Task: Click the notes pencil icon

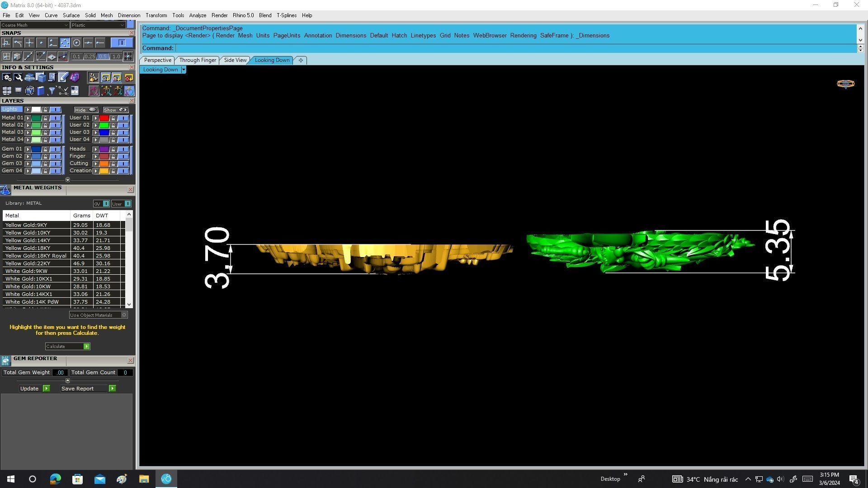Action: click(x=63, y=78)
